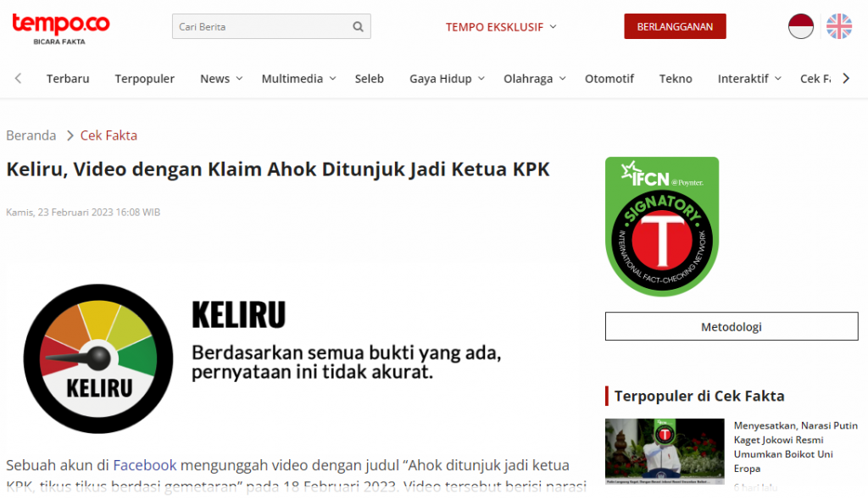Focus the Cari Berita search field
The width and height of the screenshot is (868, 499).
pos(271,26)
